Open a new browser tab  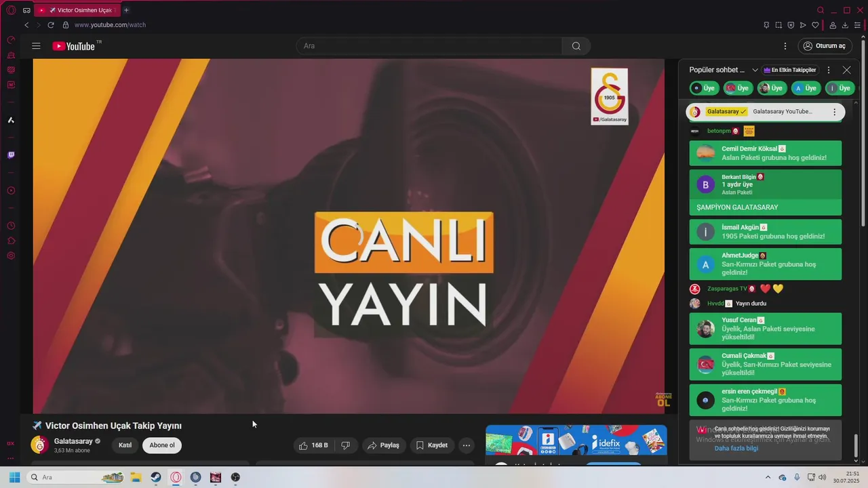pos(126,10)
